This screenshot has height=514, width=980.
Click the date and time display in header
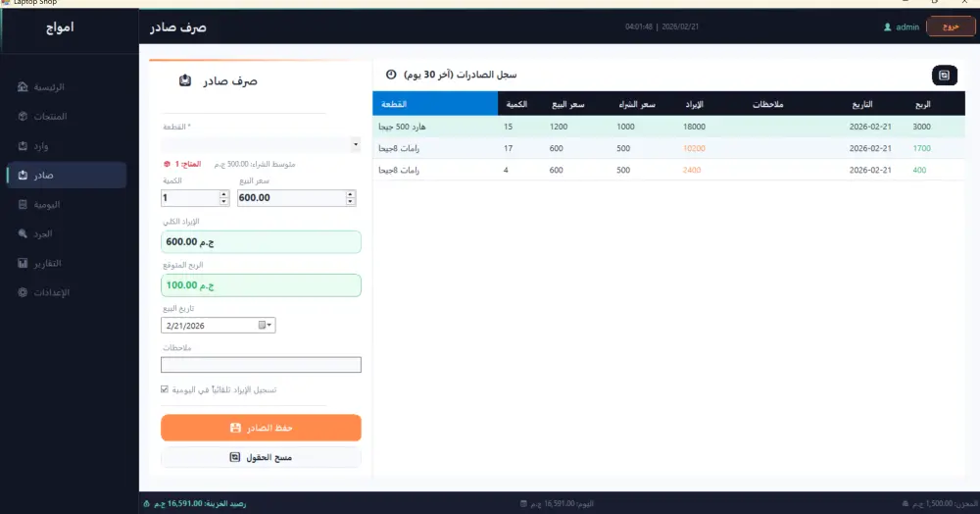click(661, 26)
